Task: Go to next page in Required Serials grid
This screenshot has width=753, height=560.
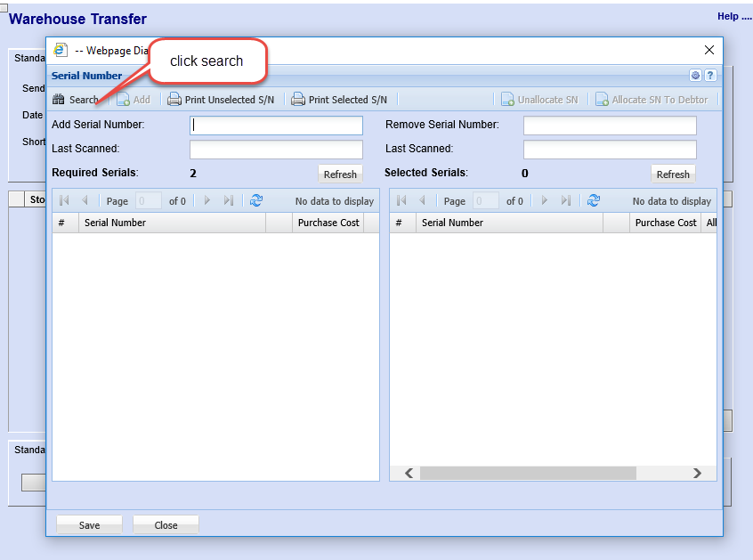Action: point(207,201)
